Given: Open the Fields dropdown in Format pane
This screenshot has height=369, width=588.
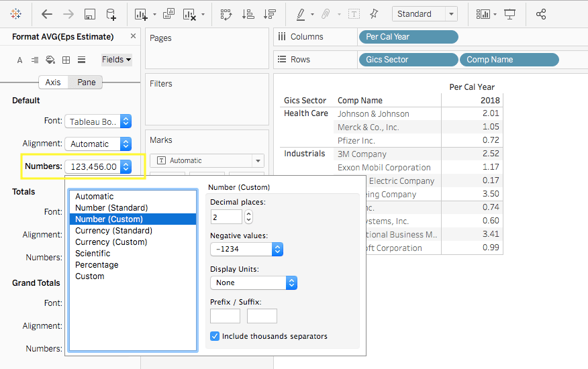Looking at the screenshot, I should pos(116,60).
